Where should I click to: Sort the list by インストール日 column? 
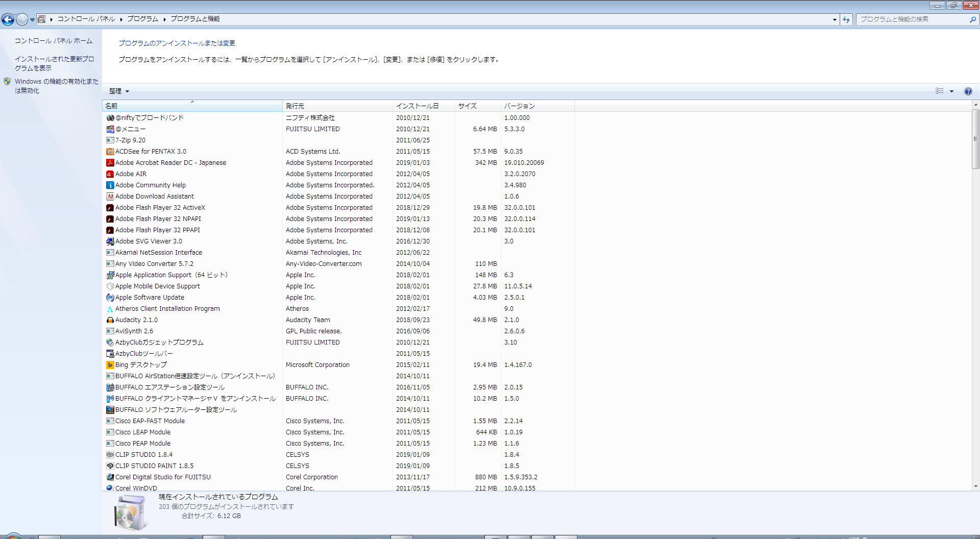pyautogui.click(x=424, y=106)
